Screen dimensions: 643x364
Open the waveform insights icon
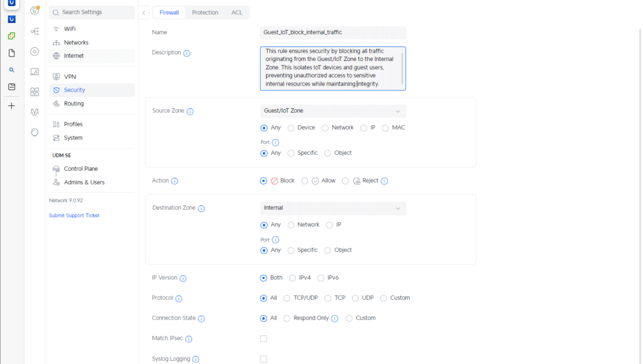(35, 112)
